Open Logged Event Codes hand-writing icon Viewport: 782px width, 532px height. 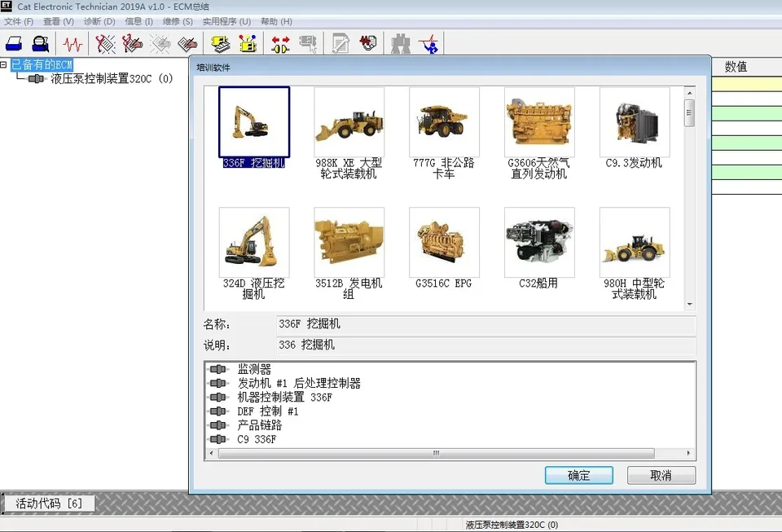[187, 44]
